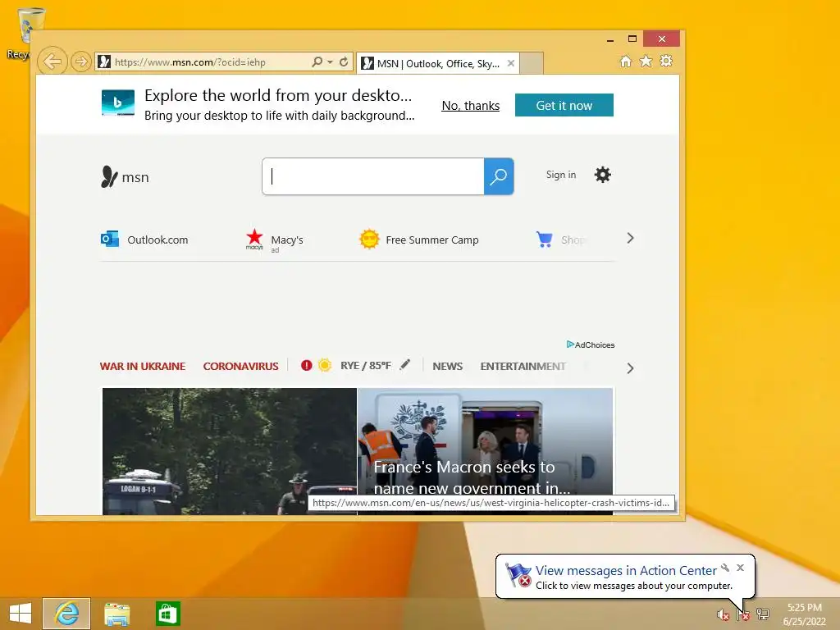Click the shopping cart Shop shortcut

559,240
